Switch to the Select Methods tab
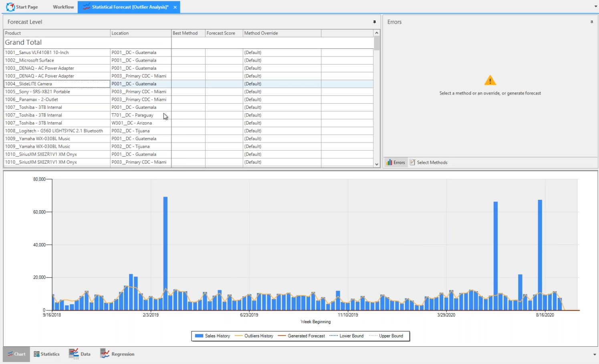This screenshot has width=599, height=364. click(429, 162)
